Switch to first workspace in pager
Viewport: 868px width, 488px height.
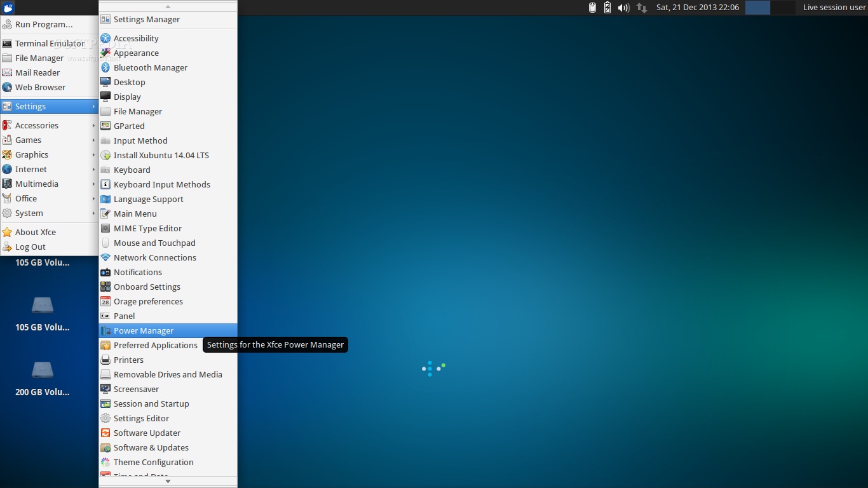pyautogui.click(x=757, y=8)
